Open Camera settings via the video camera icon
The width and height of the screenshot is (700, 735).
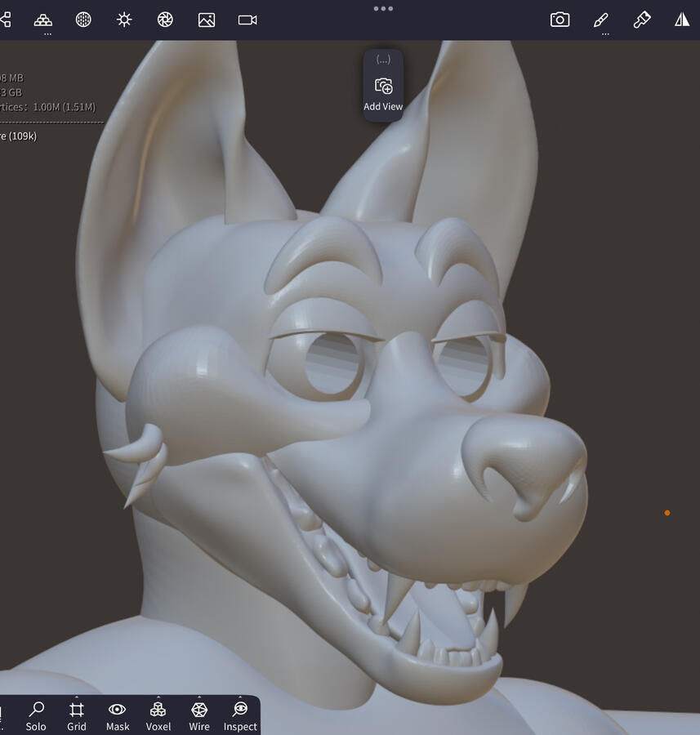[247, 20]
